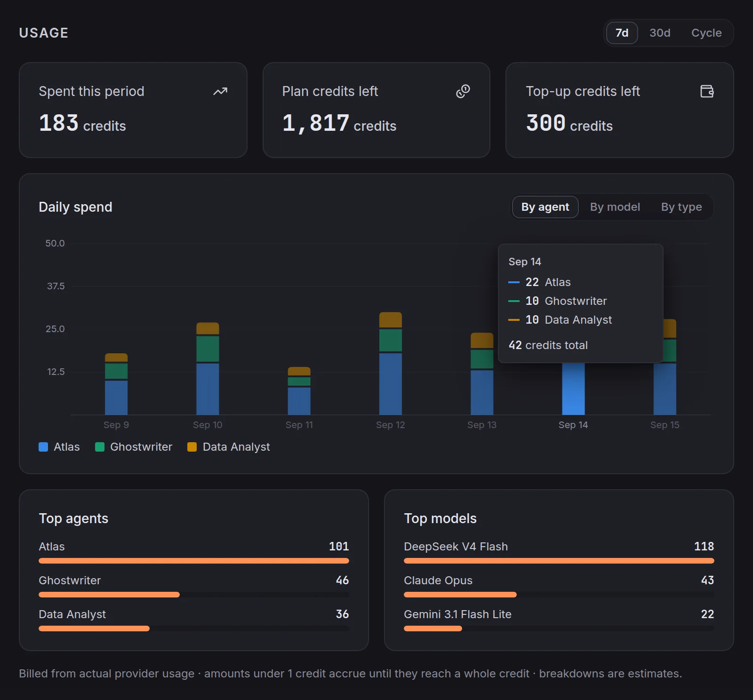Switch chart to By type
Viewport: 753px width, 700px height.
(681, 207)
